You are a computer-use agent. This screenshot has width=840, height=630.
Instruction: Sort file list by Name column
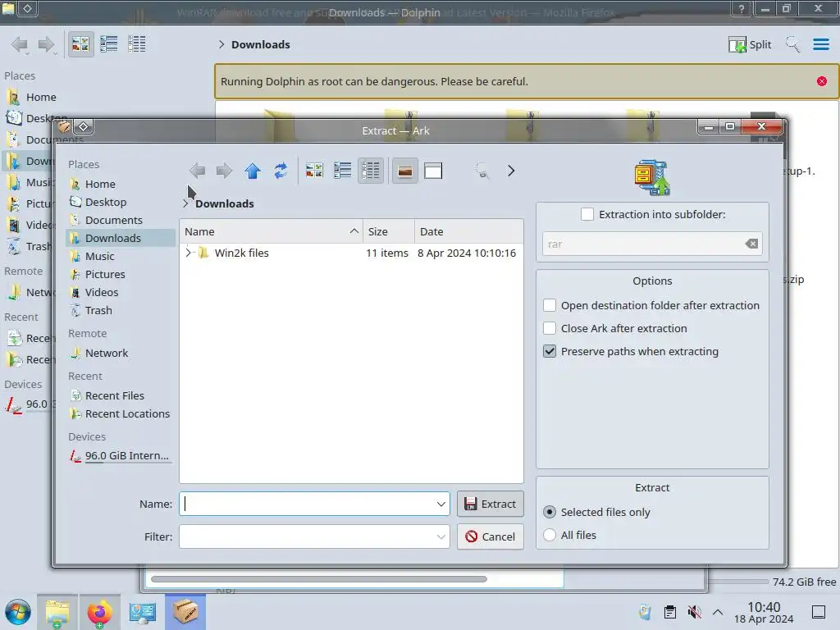(271, 231)
